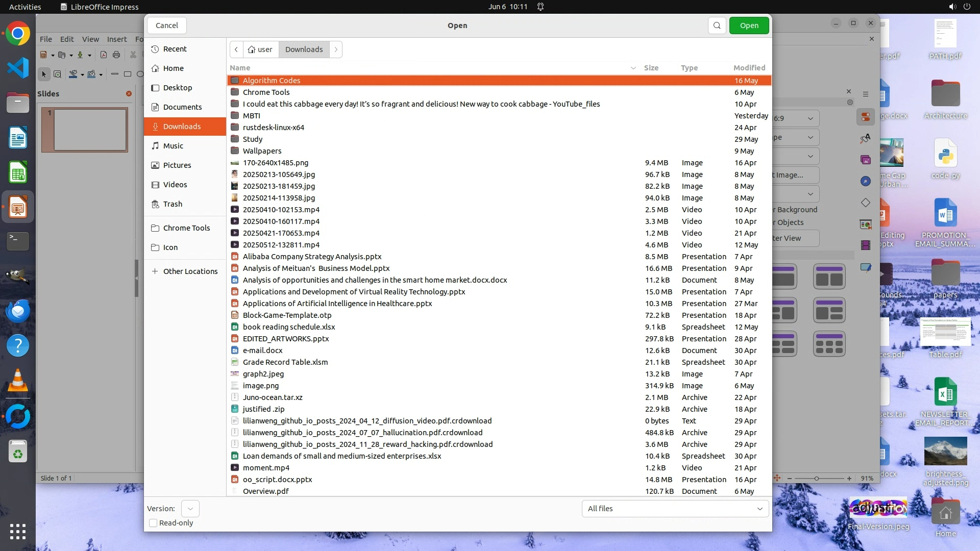980x551 pixels.
Task: Click the back arrow in path bar
Action: [236, 49]
